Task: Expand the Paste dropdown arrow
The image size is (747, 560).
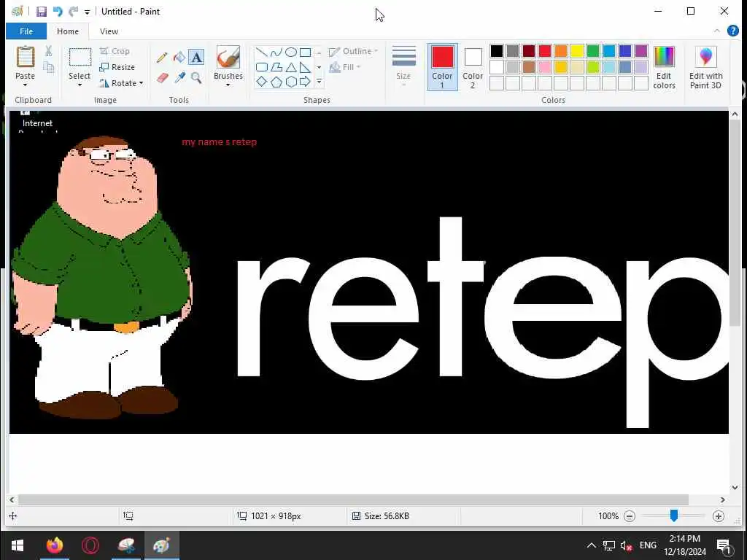Action: click(x=26, y=85)
